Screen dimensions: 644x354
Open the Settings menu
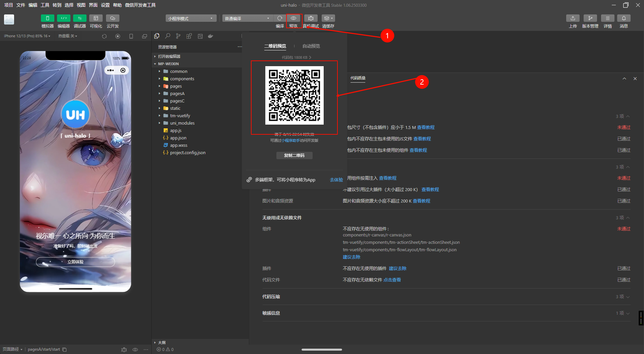click(x=105, y=5)
